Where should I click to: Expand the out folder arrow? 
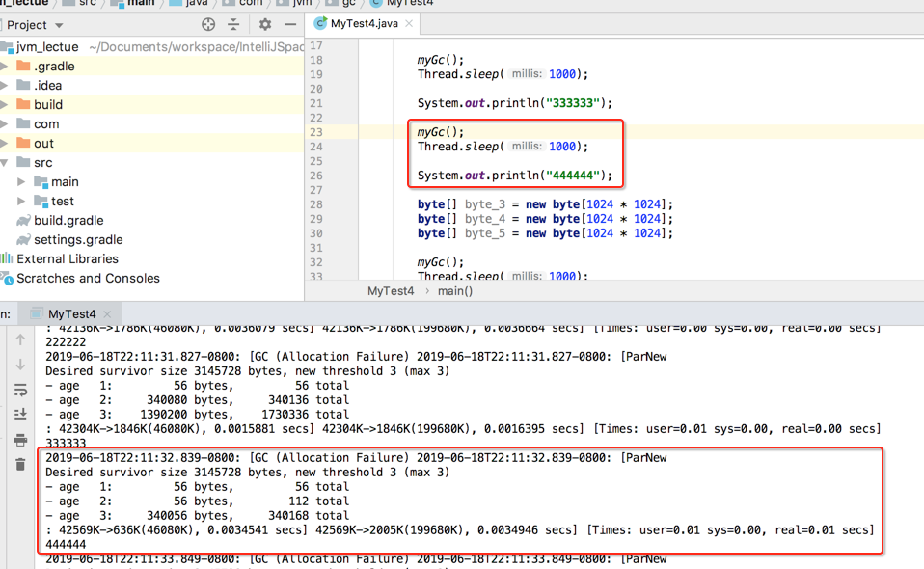pos(4,143)
